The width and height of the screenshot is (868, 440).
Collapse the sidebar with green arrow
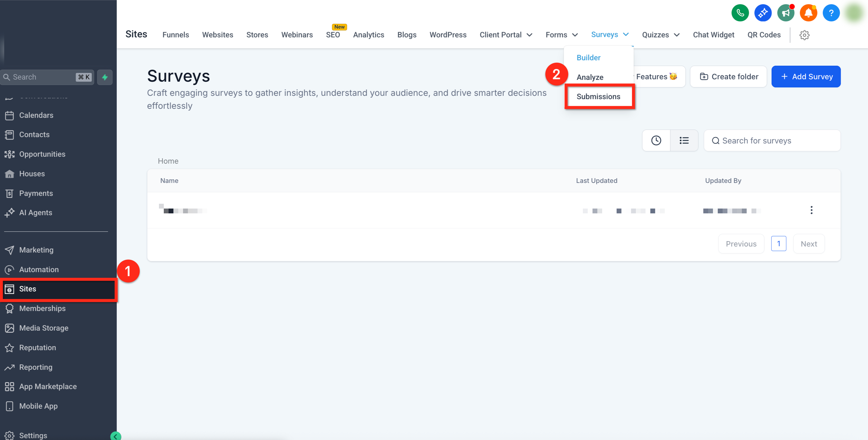pyautogui.click(x=116, y=436)
